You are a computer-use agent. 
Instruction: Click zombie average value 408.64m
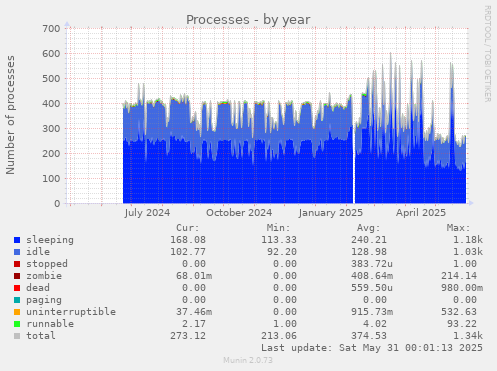coord(372,276)
